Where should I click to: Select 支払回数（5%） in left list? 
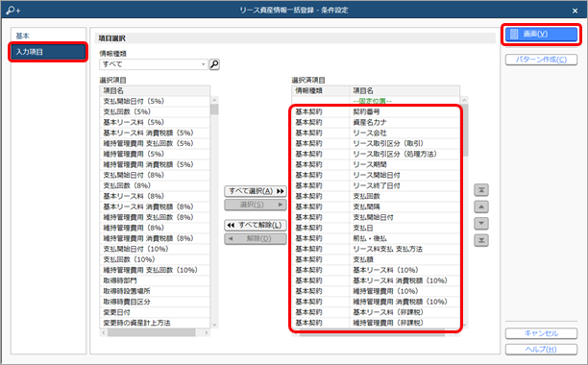click(x=155, y=111)
